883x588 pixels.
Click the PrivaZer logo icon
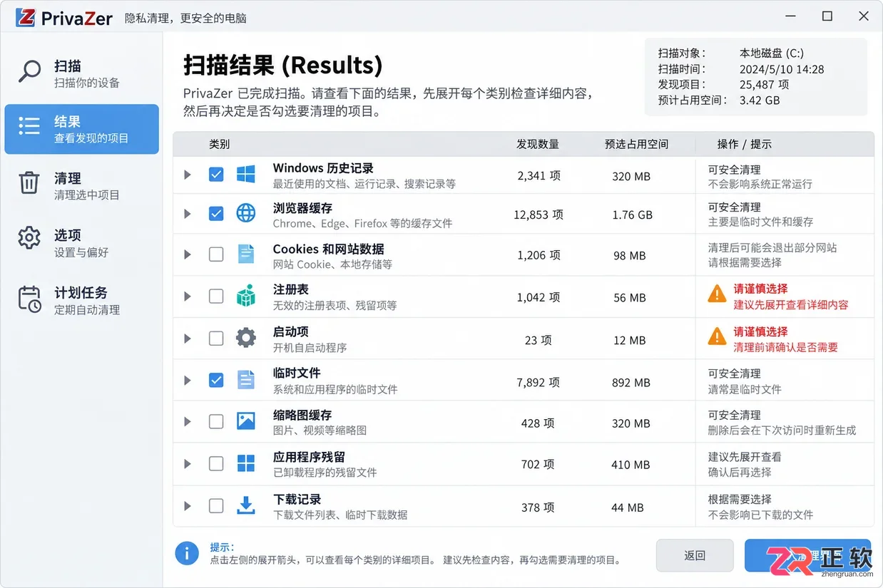26,18
